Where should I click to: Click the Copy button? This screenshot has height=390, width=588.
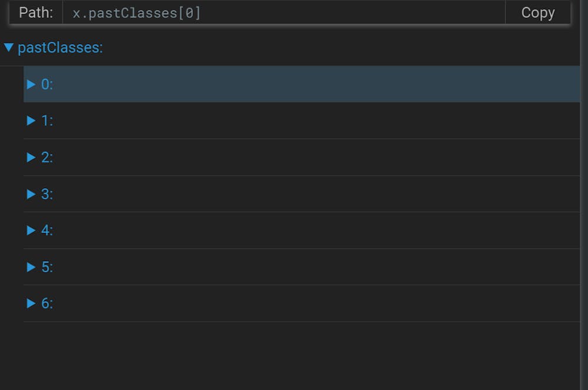pos(537,13)
